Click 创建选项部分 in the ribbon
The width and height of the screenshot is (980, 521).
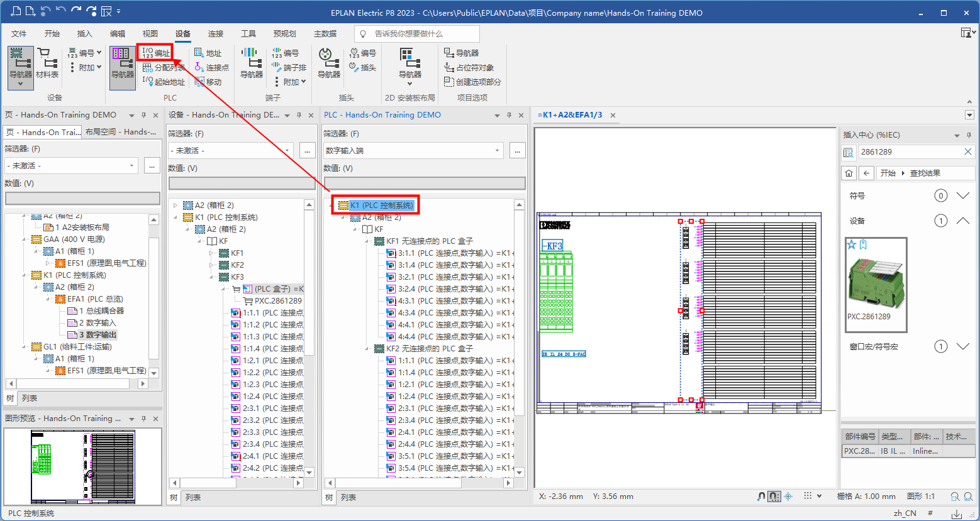click(472, 82)
